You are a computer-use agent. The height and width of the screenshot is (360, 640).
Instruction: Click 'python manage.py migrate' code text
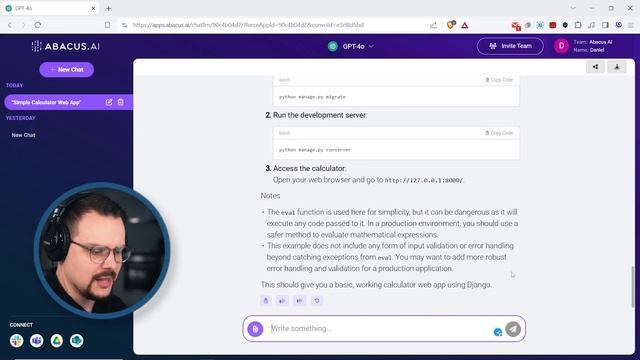[x=312, y=97]
